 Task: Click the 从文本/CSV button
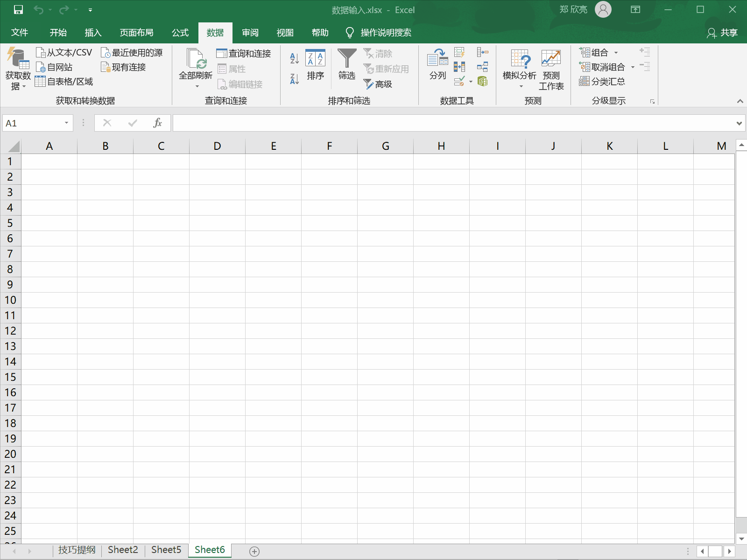[64, 53]
